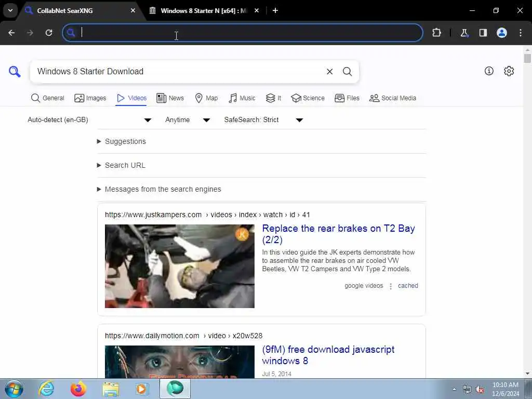Go back using the browser back arrow
The height and width of the screenshot is (399, 532).
[x=11, y=33]
